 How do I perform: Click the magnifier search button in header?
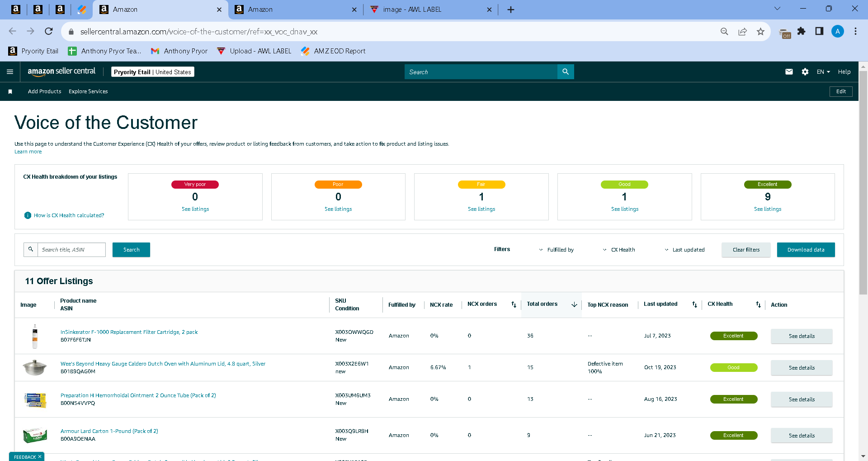click(566, 71)
